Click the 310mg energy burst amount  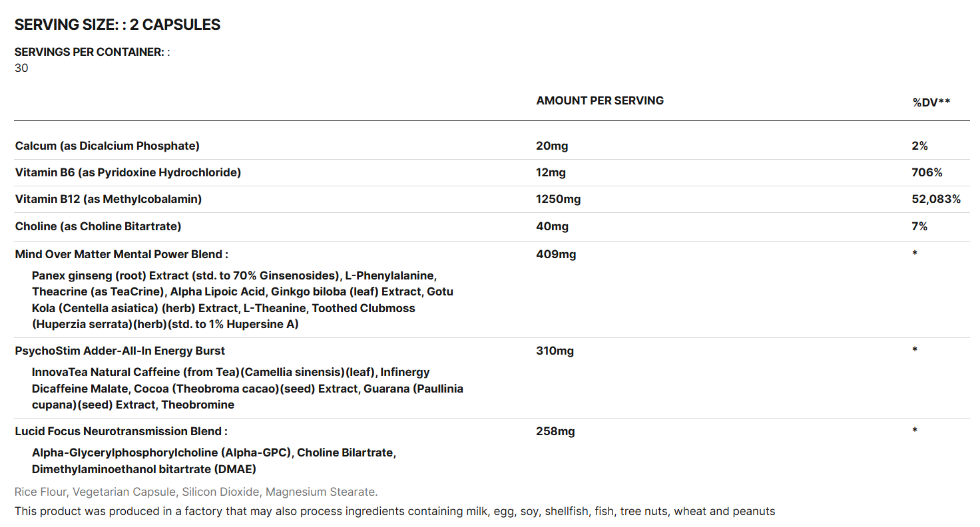555,351
